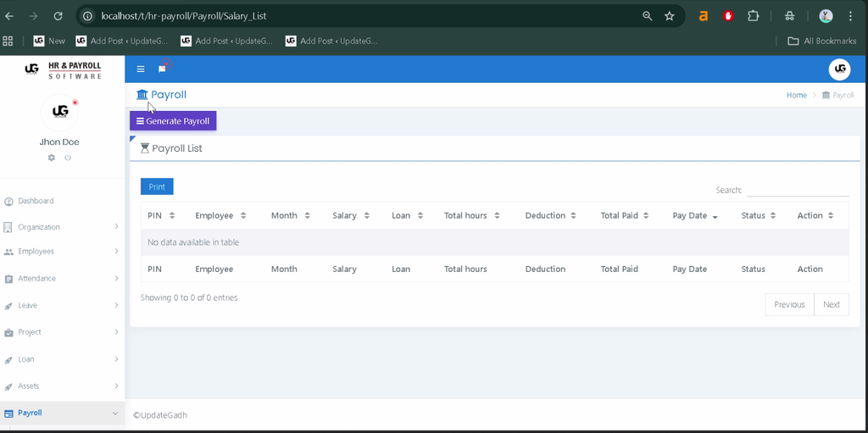Open the 'New' bookmark
868x433 pixels.
pos(49,41)
